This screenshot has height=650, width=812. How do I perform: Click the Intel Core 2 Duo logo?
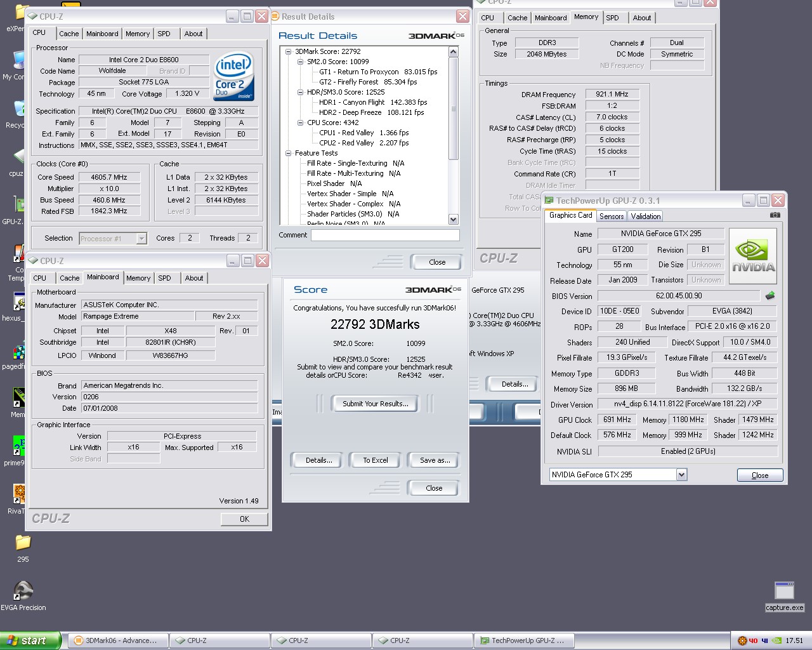pos(234,77)
